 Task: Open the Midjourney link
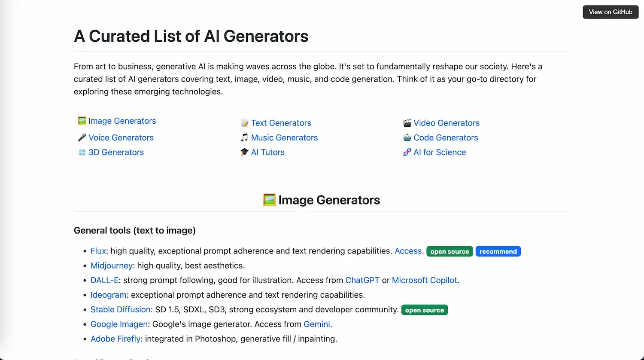[111, 265]
